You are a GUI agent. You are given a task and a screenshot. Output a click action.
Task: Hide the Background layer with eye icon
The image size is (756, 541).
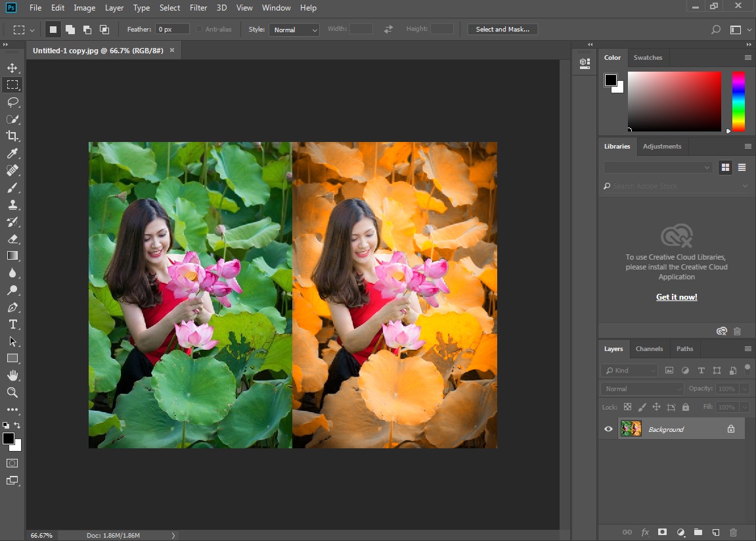608,429
